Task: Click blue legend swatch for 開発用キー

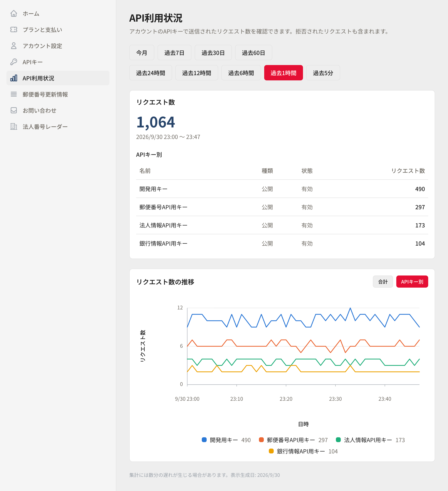Action: point(204,440)
